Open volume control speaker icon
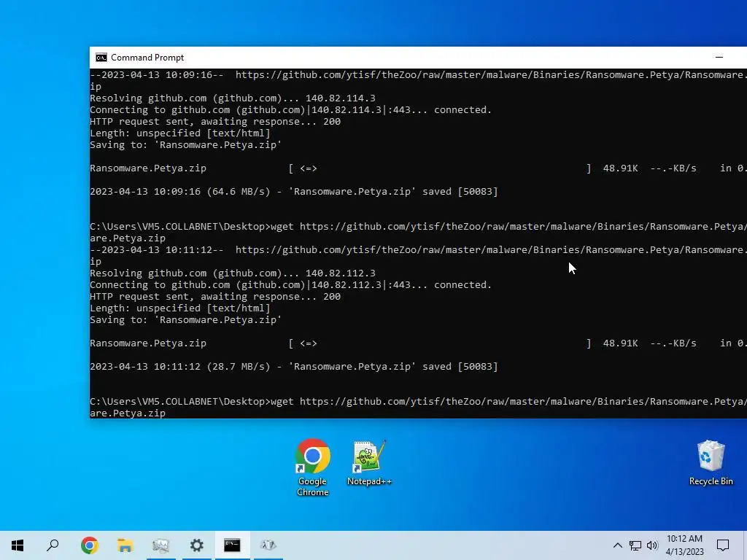 [652, 545]
